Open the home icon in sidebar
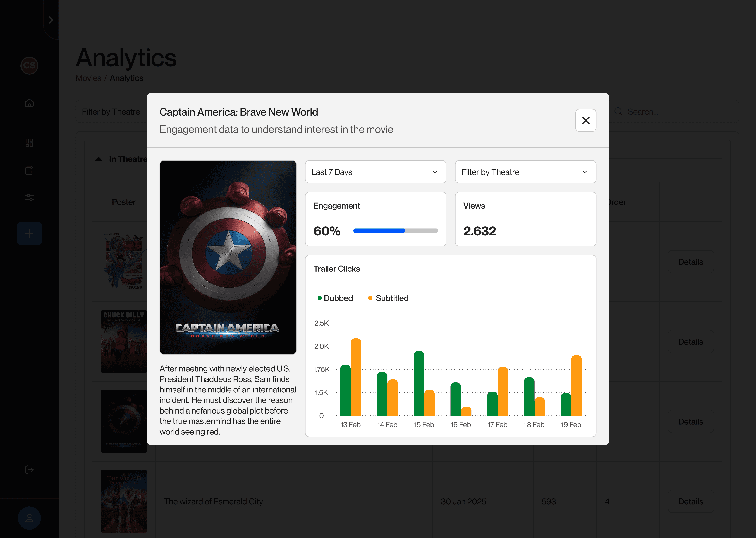The image size is (756, 538). [x=30, y=103]
